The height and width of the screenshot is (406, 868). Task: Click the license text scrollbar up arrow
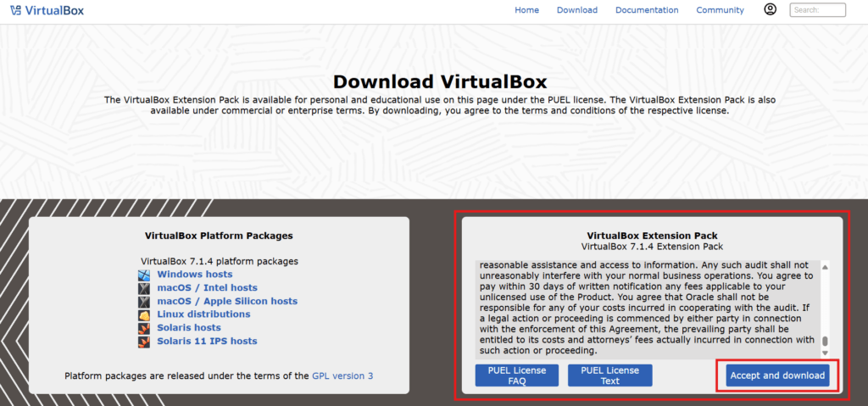tap(826, 268)
